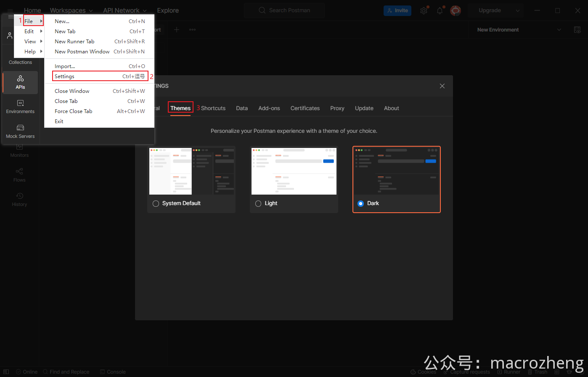
Task: Click the System Default theme preview thumbnail
Action: (192, 171)
